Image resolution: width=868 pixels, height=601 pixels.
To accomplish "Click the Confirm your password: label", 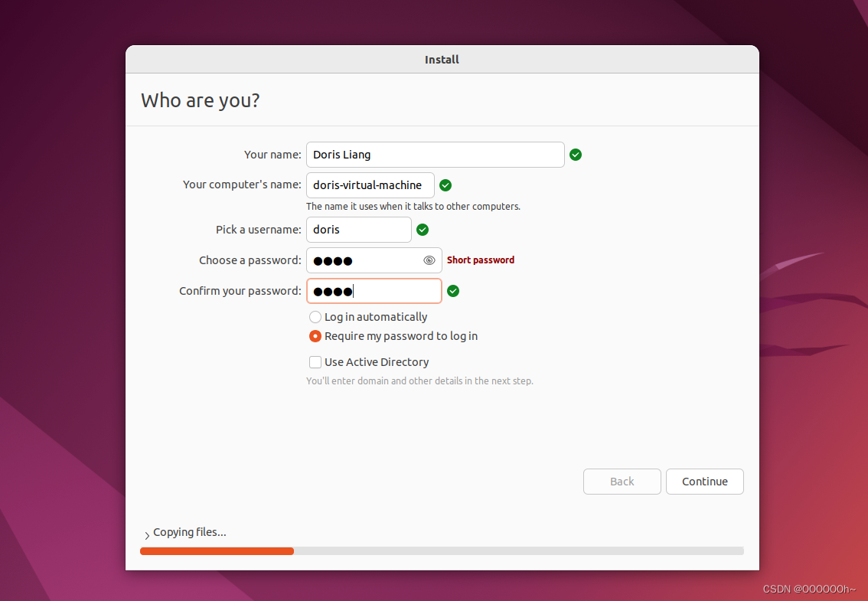I will point(240,291).
